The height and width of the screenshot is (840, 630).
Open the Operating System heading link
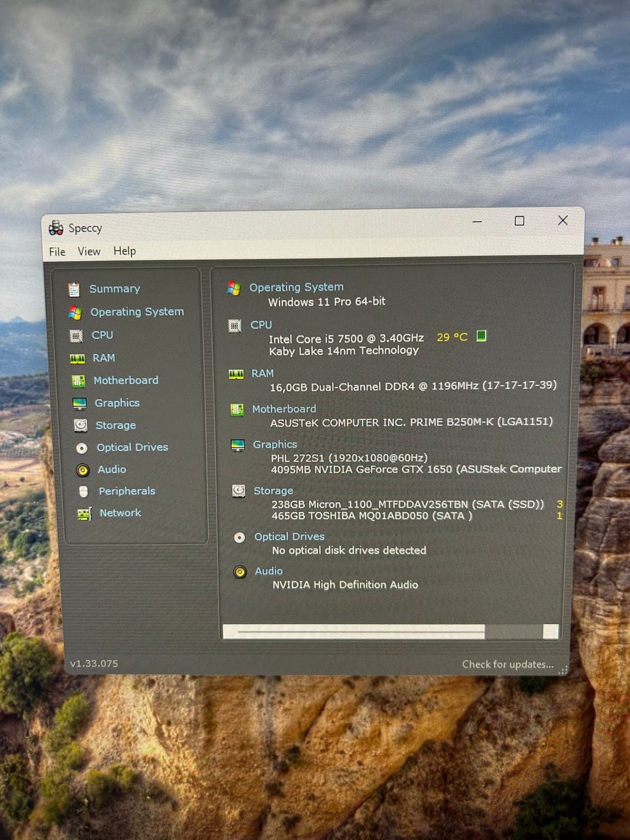point(297,287)
